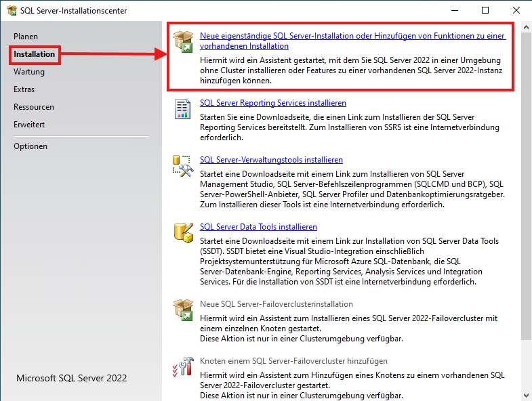
Task: Open 'SQL Server Data Tools installieren' link
Action: pos(258,227)
